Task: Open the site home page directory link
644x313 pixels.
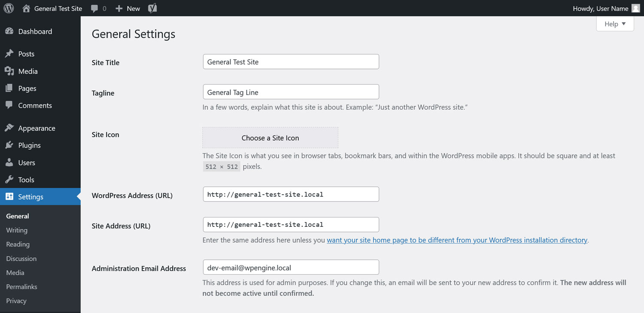Action: [x=456, y=240]
